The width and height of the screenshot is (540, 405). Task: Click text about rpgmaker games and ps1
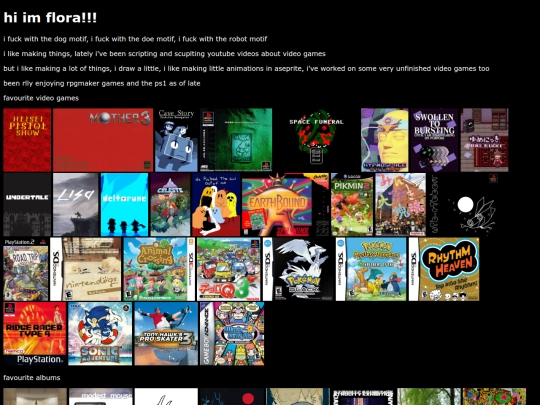(x=102, y=83)
